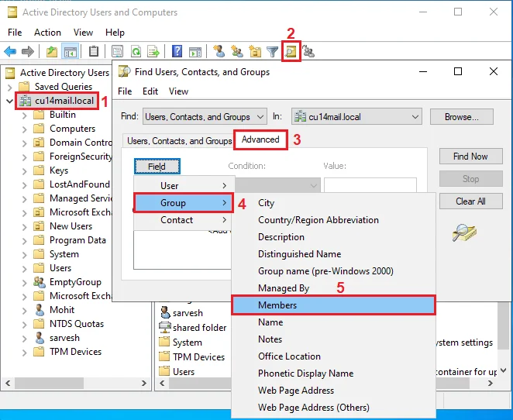
Task: Click the clipboard Properties toolbar icon
Action: click(94, 51)
